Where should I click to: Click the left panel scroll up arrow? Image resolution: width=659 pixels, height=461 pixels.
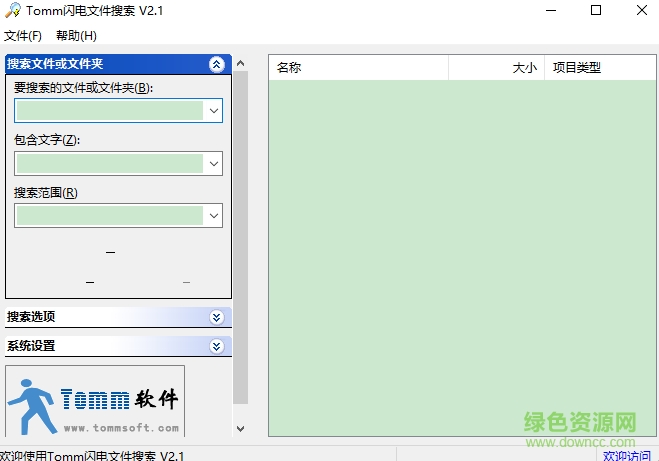240,63
